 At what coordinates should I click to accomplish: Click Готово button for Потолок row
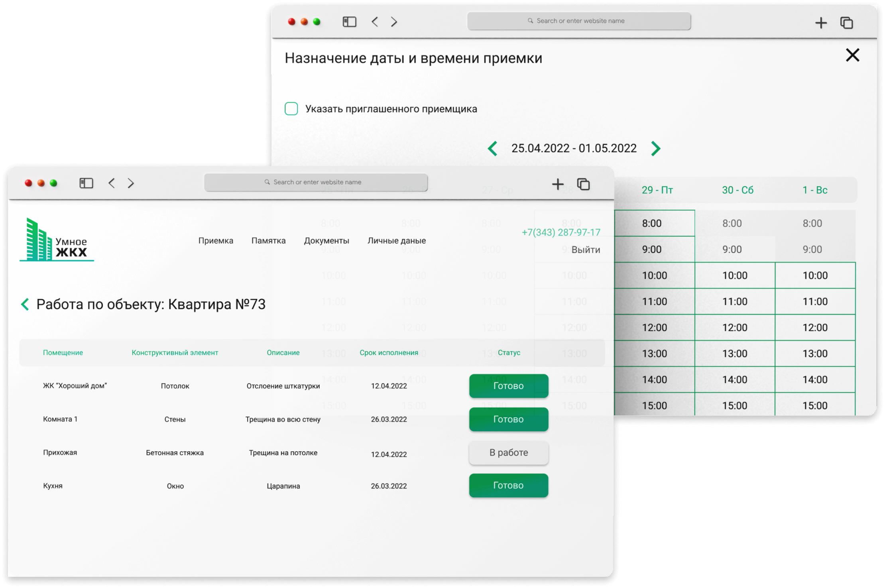click(x=508, y=386)
